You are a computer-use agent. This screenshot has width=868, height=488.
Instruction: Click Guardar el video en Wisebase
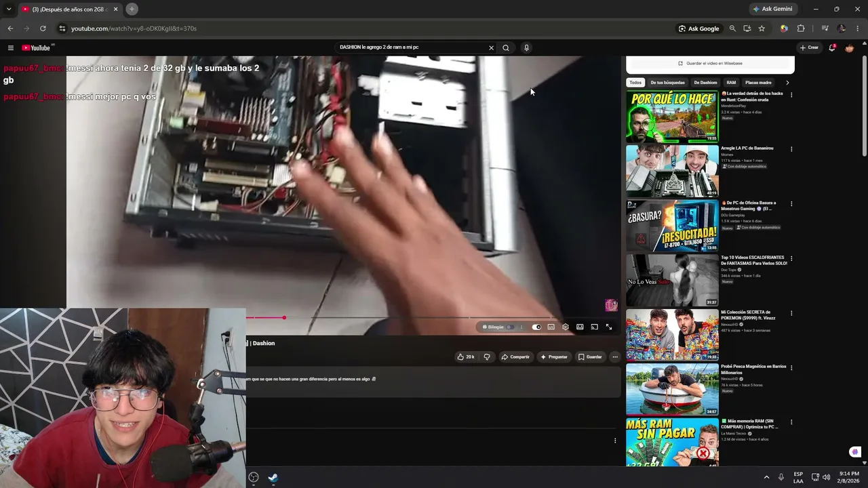coord(710,63)
